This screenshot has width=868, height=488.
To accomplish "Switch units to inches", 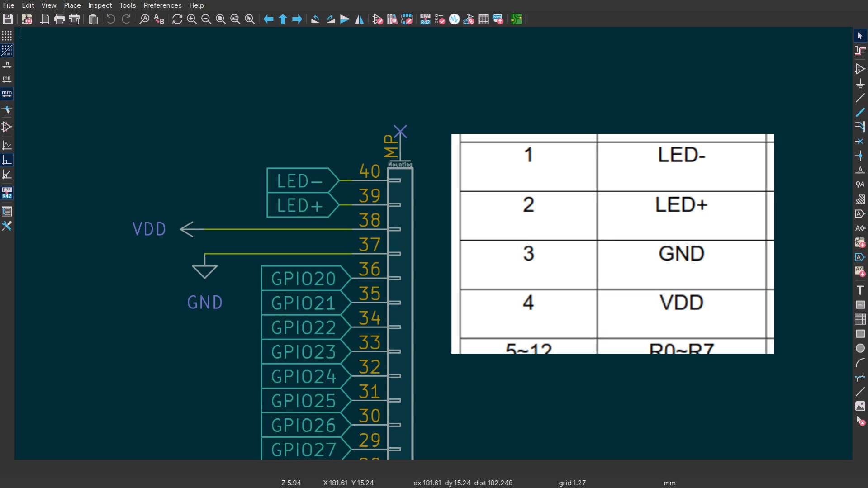I will point(7,65).
